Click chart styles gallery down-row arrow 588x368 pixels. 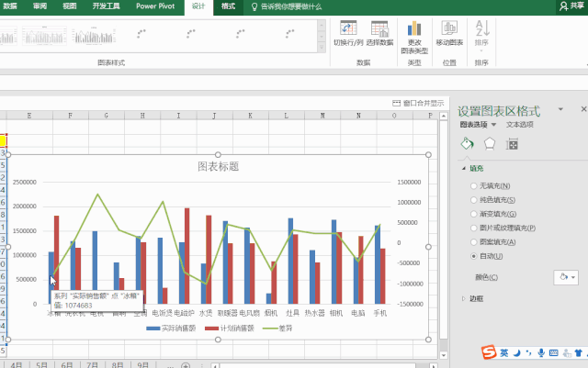coord(322,37)
